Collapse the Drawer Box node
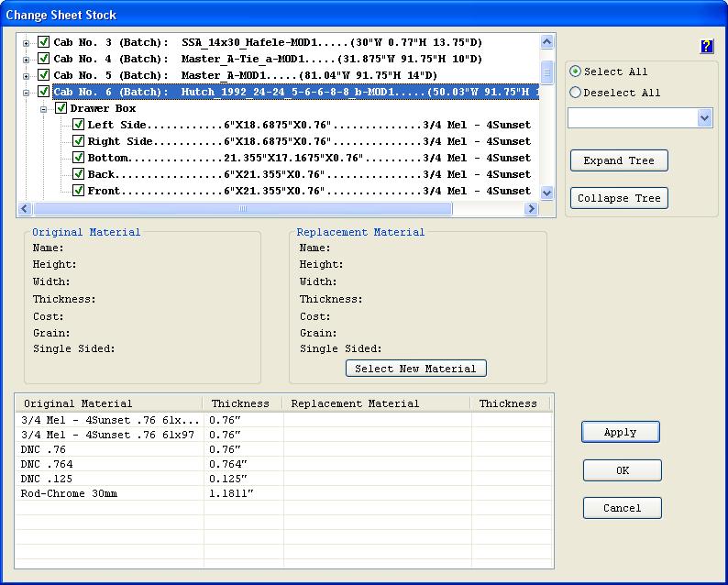The image size is (728, 585). (x=43, y=108)
